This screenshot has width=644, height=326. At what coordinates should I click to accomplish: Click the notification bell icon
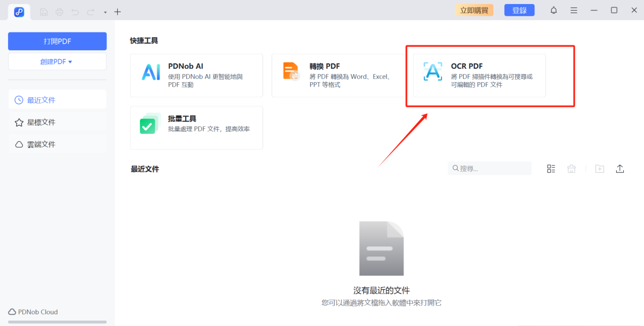pos(554,10)
